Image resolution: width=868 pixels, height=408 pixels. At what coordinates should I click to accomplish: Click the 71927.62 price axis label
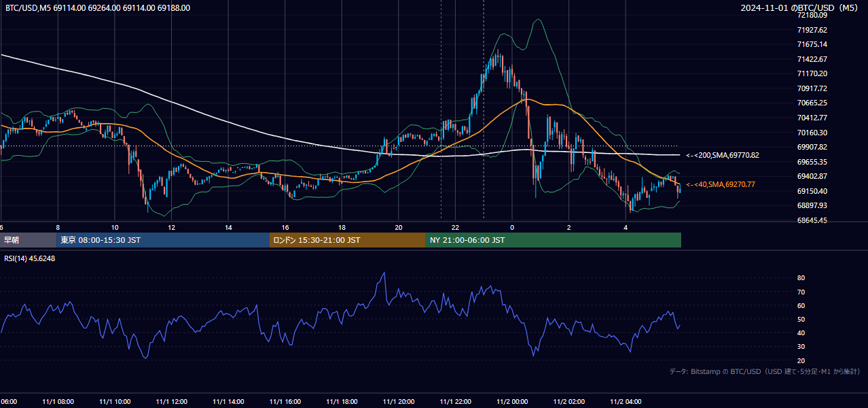(812, 30)
